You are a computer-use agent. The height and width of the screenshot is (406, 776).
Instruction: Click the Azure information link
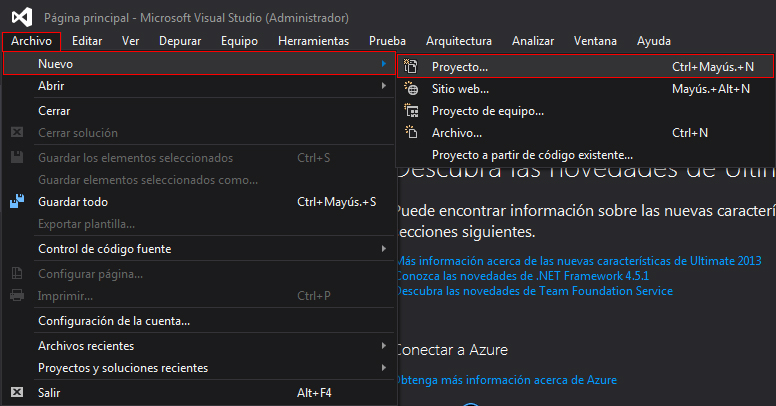tap(507, 380)
